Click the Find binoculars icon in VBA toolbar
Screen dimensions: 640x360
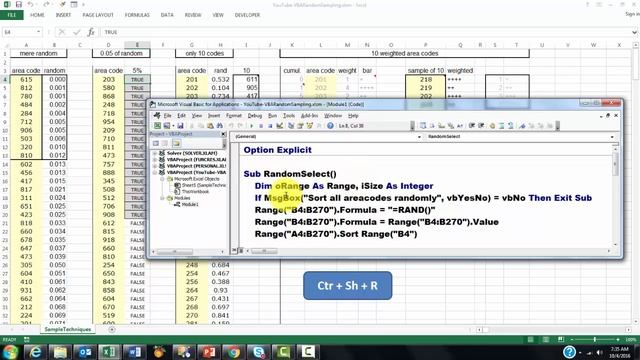(220, 126)
